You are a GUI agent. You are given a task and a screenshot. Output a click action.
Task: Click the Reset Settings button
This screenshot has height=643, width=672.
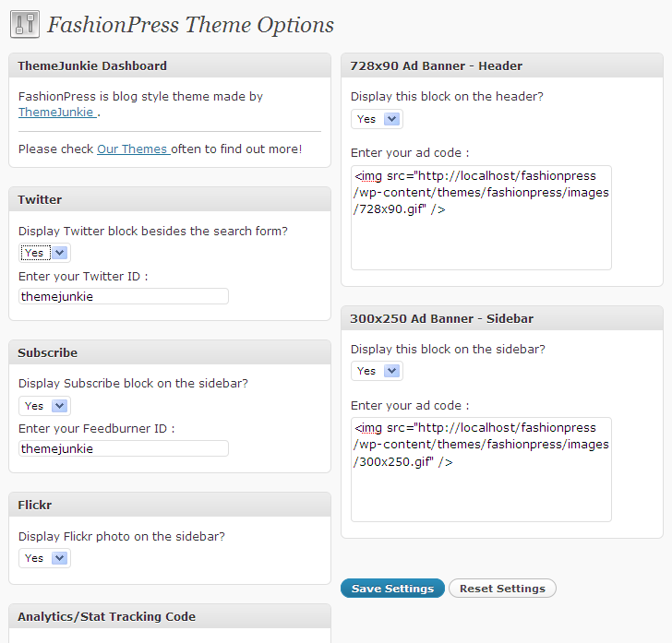(x=502, y=589)
